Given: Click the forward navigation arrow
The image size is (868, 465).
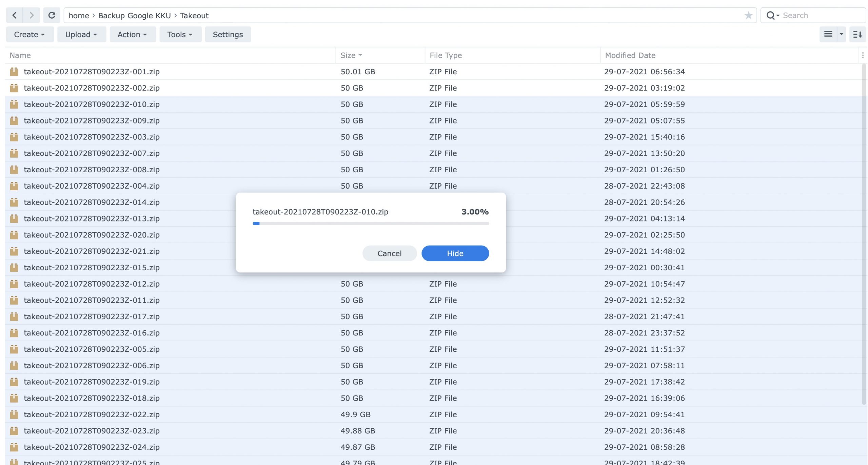Looking at the screenshot, I should tap(32, 15).
